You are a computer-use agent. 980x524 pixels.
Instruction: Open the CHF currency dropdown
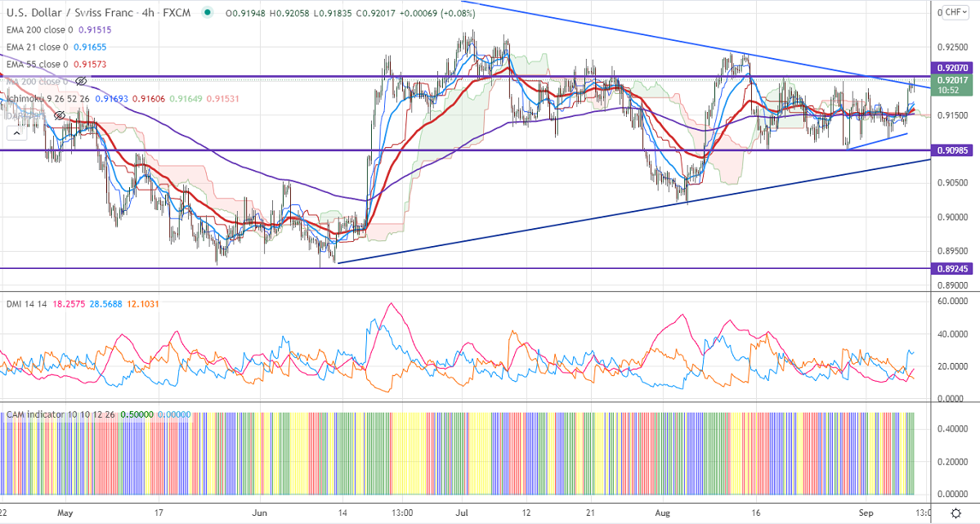[x=955, y=12]
